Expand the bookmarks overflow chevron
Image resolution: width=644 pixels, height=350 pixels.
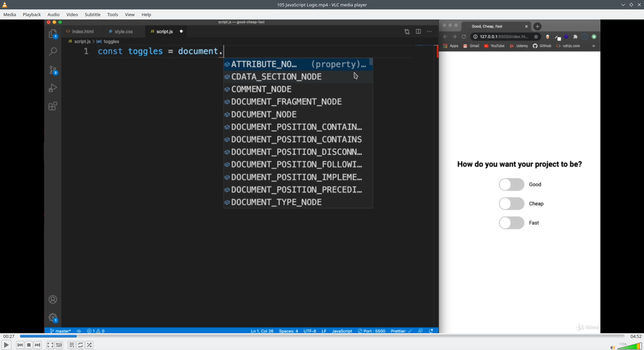[594, 46]
